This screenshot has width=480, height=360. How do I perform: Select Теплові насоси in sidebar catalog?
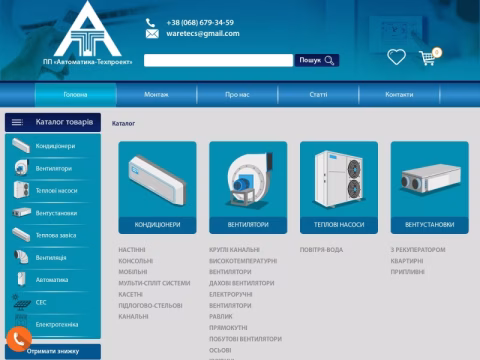[56, 191]
